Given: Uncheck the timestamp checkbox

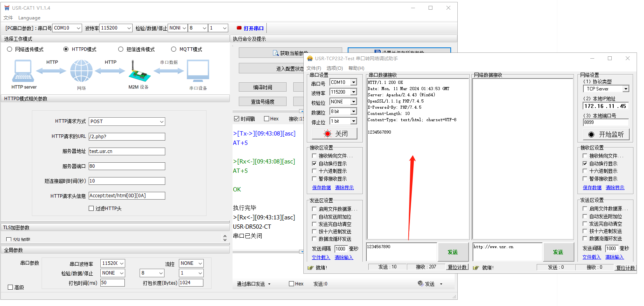Looking at the screenshot, I should coord(236,119).
